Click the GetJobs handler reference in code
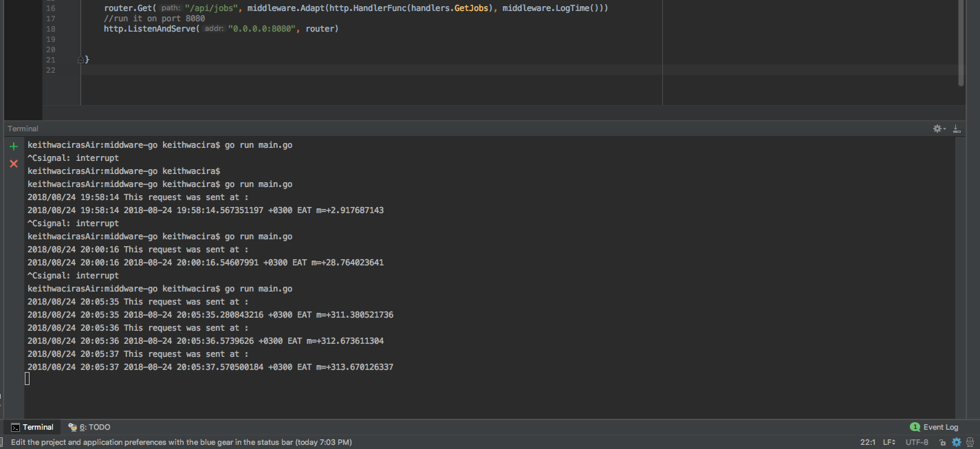 (472, 8)
